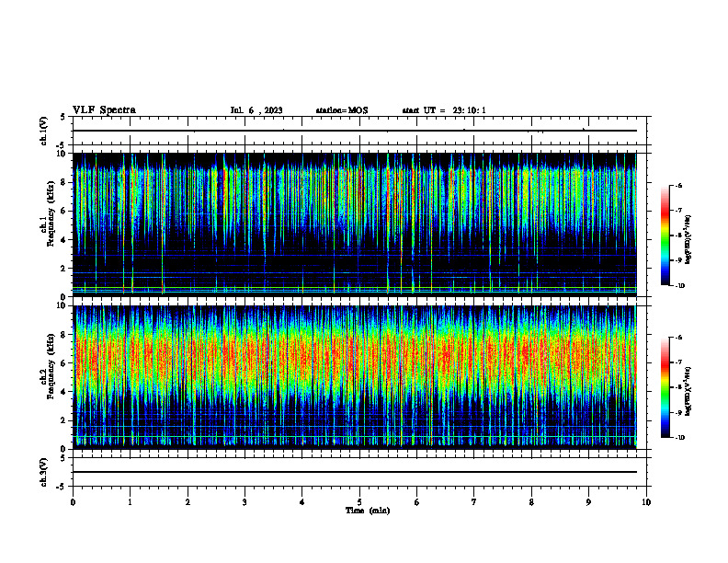Click time axis tick label "7"
The image size is (728, 563).
point(474,502)
